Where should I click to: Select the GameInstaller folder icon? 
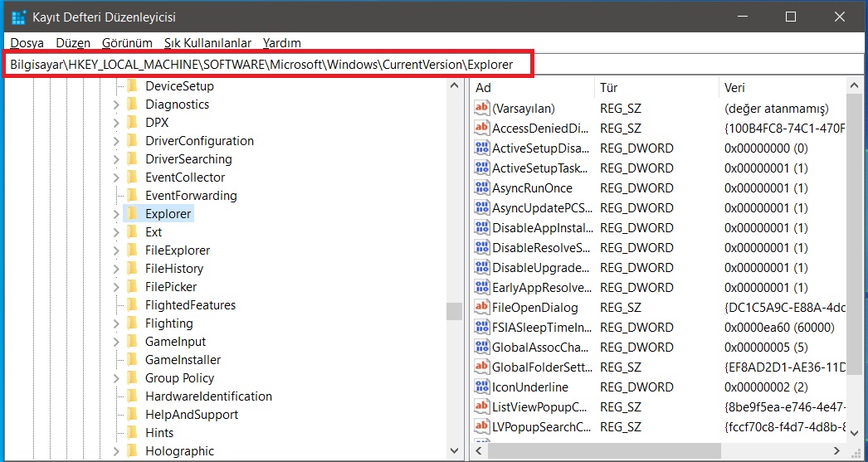tap(132, 360)
